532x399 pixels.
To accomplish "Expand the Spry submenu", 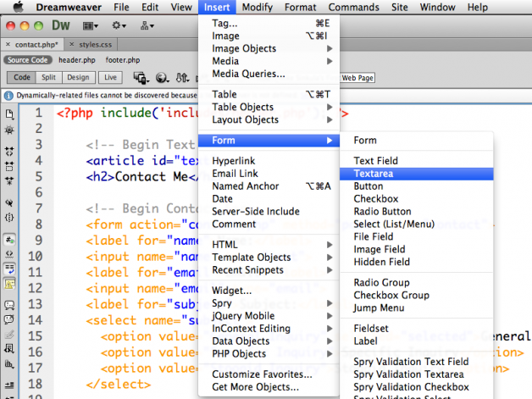I will [x=269, y=303].
